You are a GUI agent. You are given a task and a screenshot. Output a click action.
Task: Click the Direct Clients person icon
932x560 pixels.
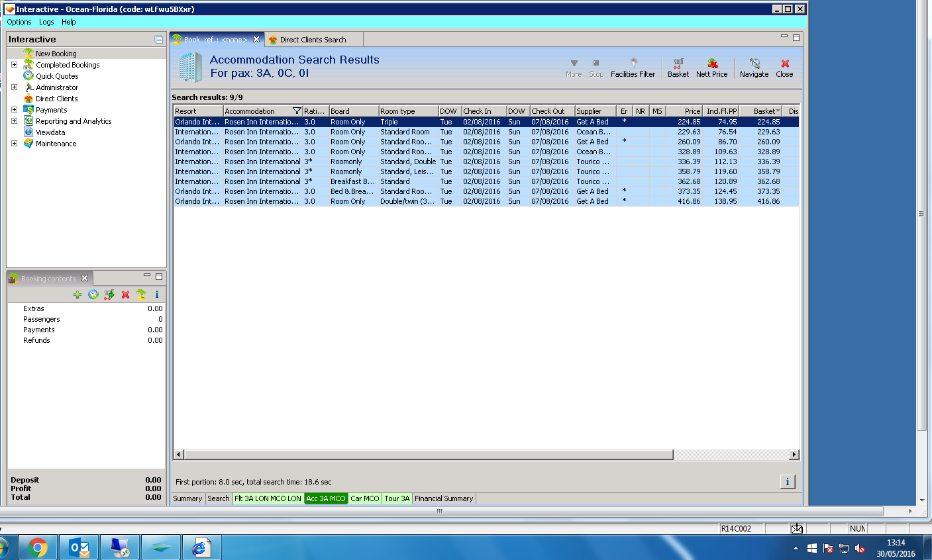28,98
